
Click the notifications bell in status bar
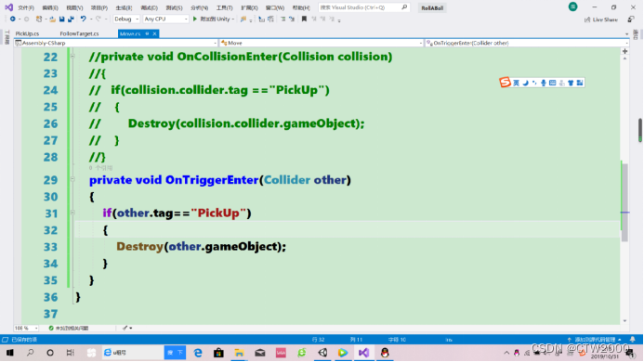coord(633,340)
